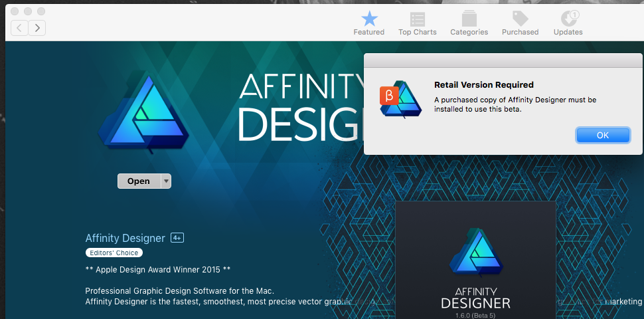Expand the dropdown arrow beside Open
The width and height of the screenshot is (644, 319).
[x=166, y=181]
